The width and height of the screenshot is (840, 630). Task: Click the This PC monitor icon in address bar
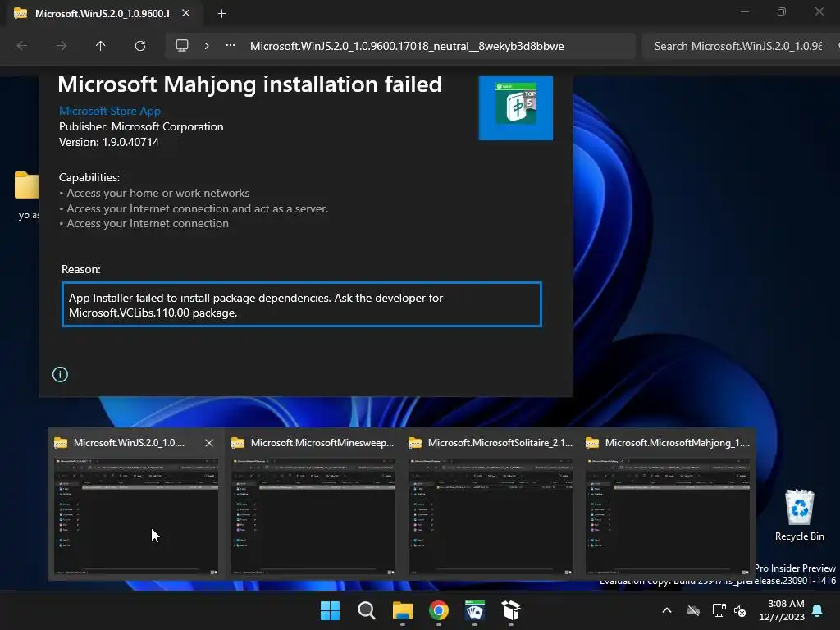point(182,46)
